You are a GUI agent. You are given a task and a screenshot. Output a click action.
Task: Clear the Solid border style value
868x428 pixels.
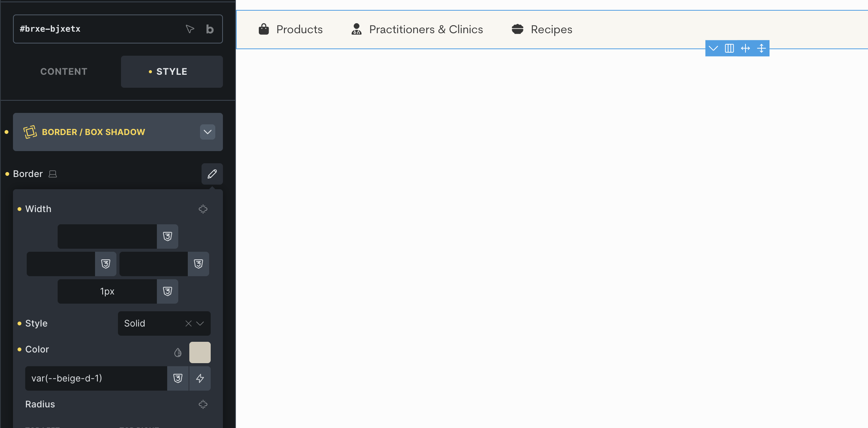coord(188,323)
